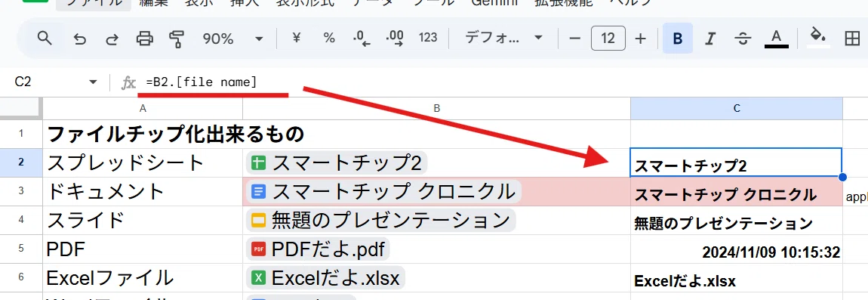Decrease font size with minus button
Viewport: 868px width, 300px height.
coord(575,39)
